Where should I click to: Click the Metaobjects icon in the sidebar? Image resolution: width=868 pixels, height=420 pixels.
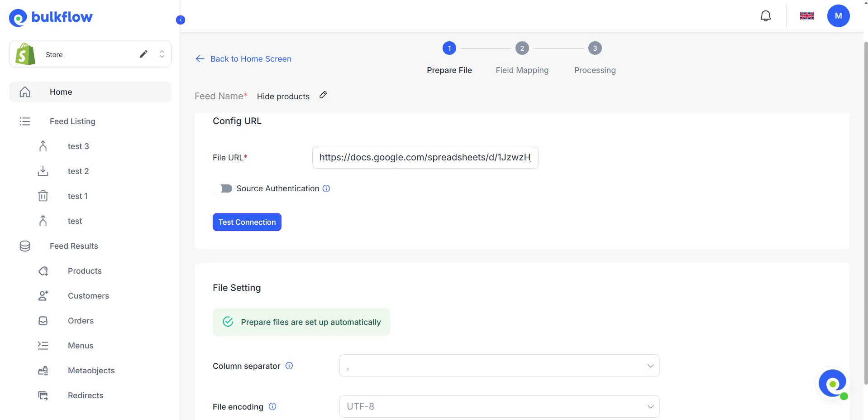(x=43, y=370)
